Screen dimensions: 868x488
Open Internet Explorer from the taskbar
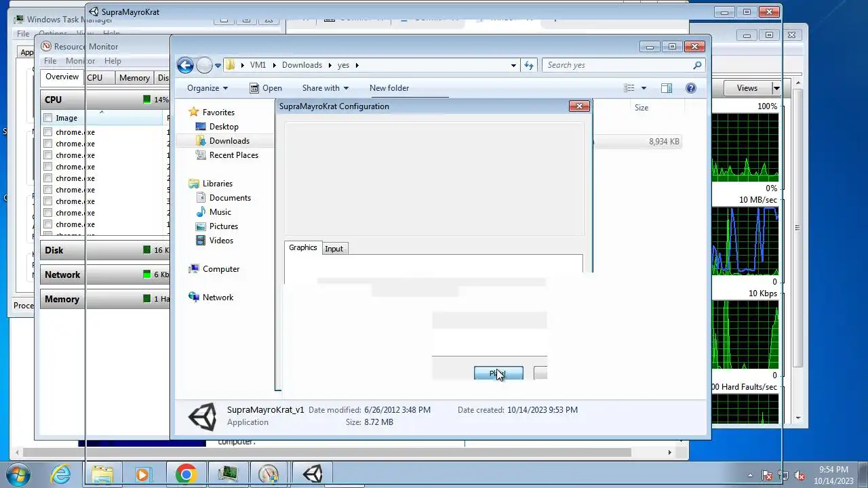tap(61, 474)
